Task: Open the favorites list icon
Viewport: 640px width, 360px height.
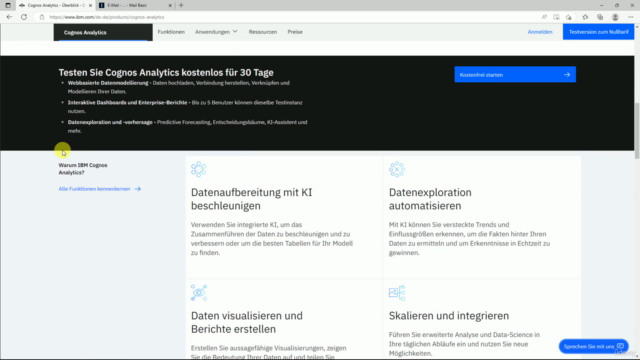Action: click(x=585, y=17)
